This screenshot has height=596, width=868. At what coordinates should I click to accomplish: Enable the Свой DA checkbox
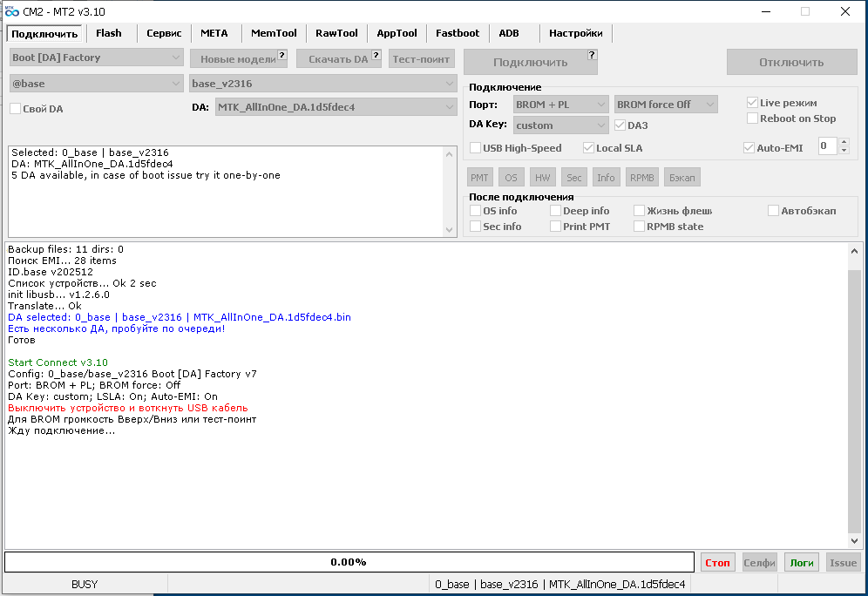(16, 109)
